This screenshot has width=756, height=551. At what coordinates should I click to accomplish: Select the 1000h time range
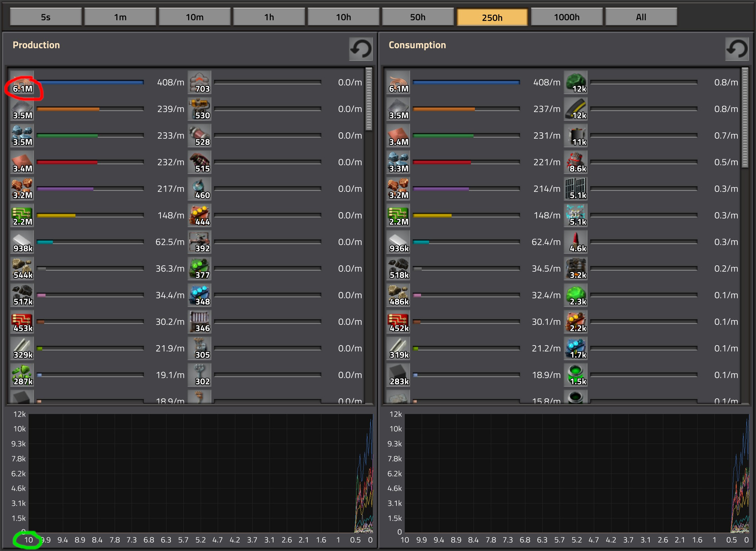point(567,17)
